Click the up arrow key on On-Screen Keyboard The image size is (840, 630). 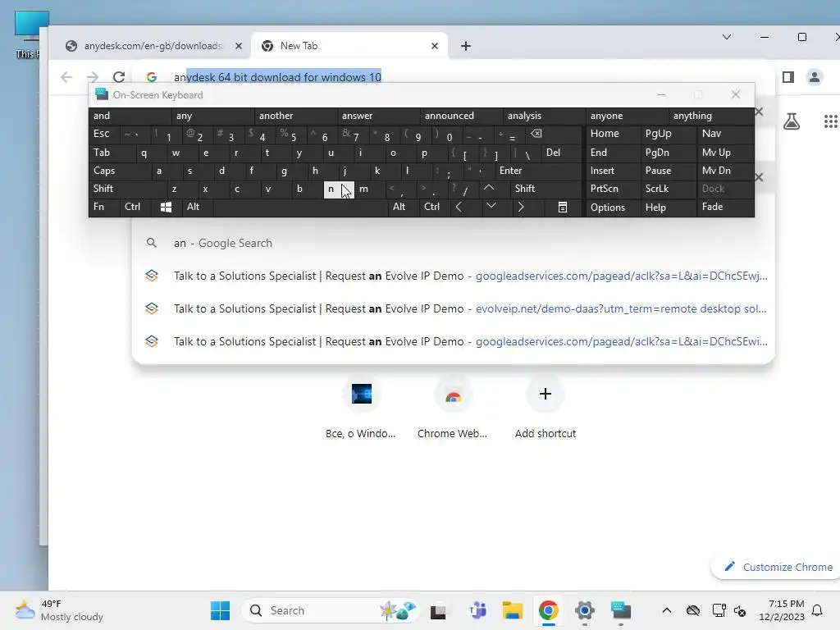[x=489, y=189]
